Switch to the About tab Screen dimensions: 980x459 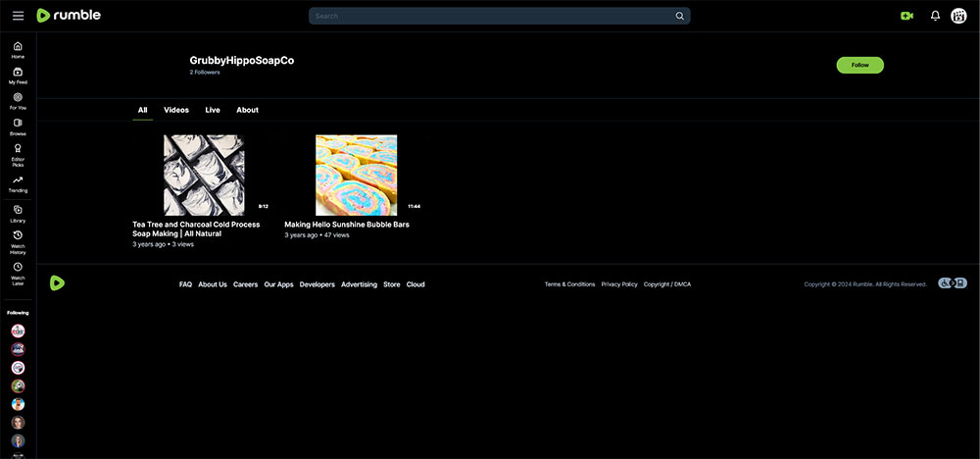(248, 110)
